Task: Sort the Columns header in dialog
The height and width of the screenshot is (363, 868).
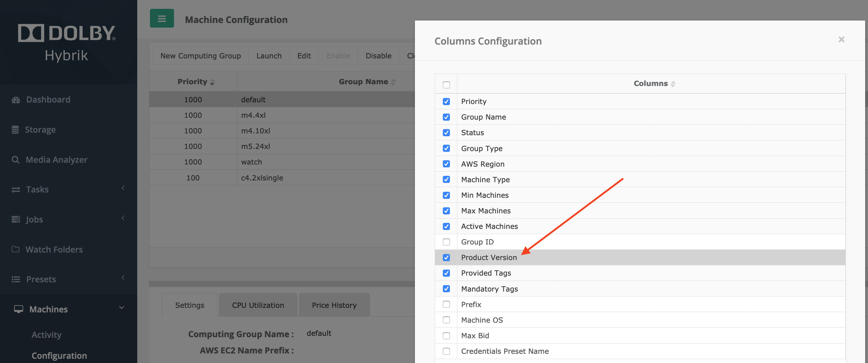Action: (673, 84)
